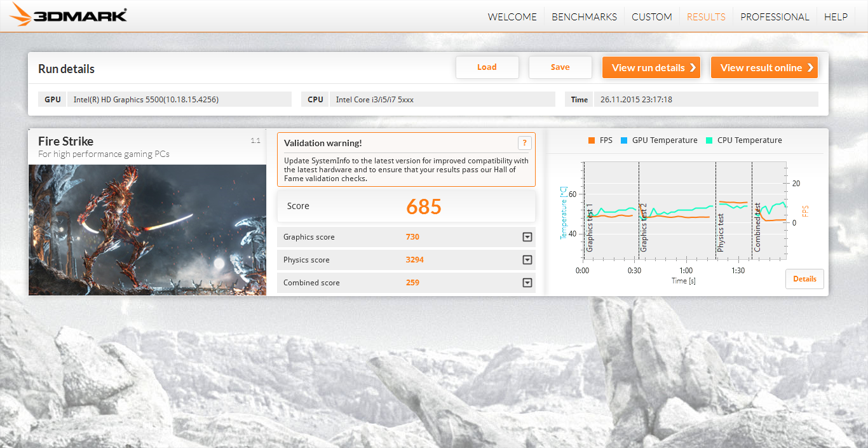The width and height of the screenshot is (868, 448).
Task: Expand the Physics score details
Action: [527, 260]
